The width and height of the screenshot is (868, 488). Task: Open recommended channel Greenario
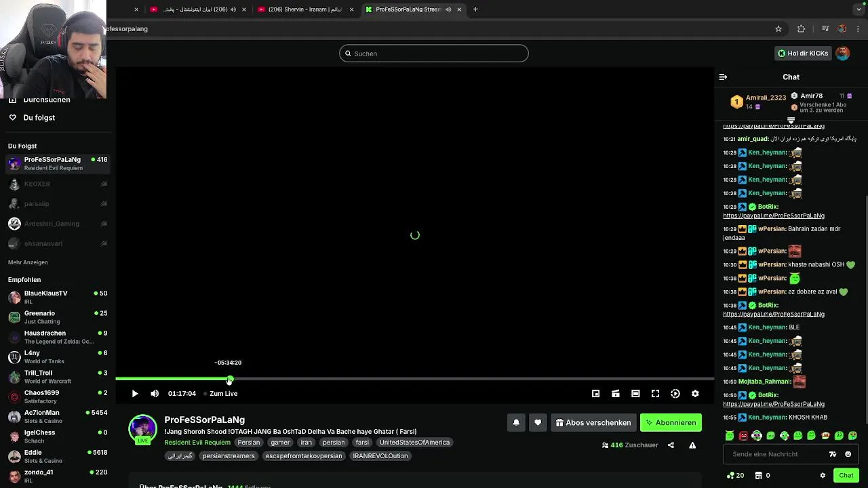58,317
